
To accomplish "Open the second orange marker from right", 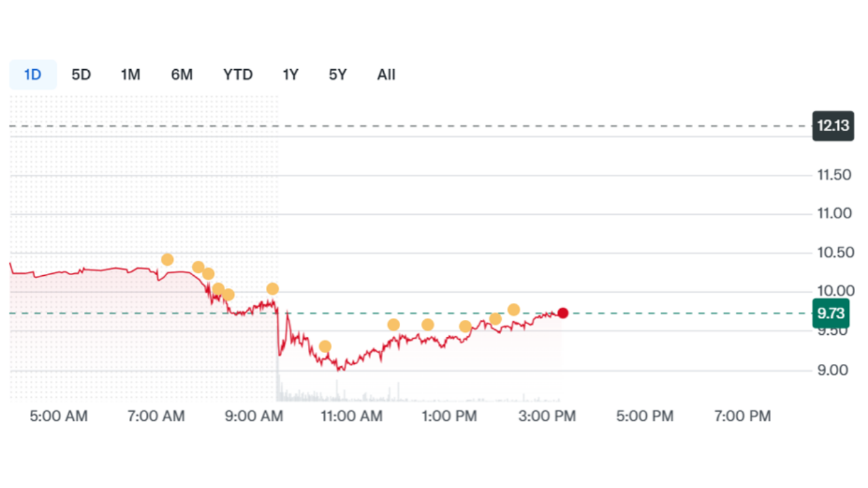I will click(495, 319).
